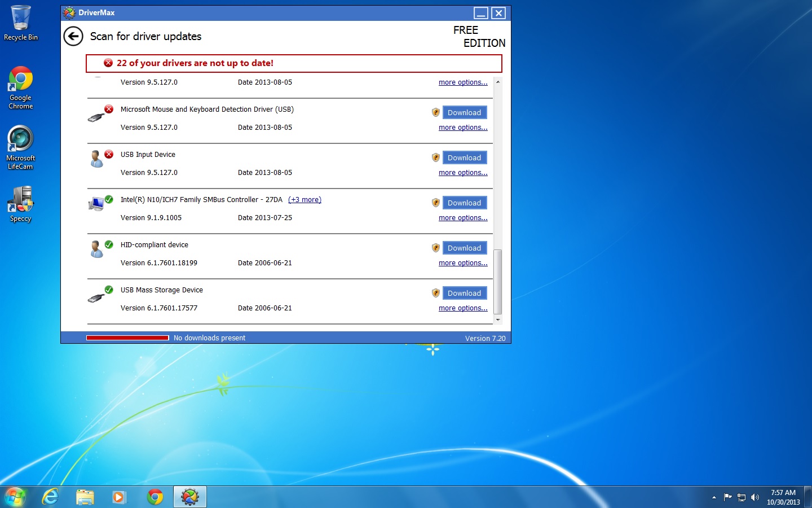Image resolution: width=812 pixels, height=508 pixels.
Task: Click USB plug icon for USB Mass Storage Device
Action: click(96, 298)
